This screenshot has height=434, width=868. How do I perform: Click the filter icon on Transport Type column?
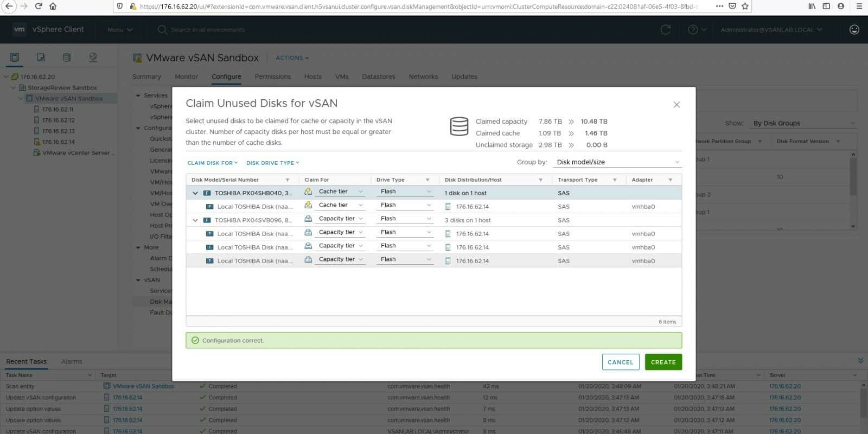point(615,180)
